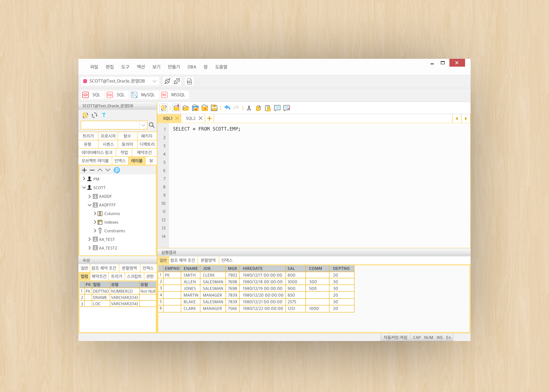Toggle the auto-commit status 자동커밋

(395, 338)
